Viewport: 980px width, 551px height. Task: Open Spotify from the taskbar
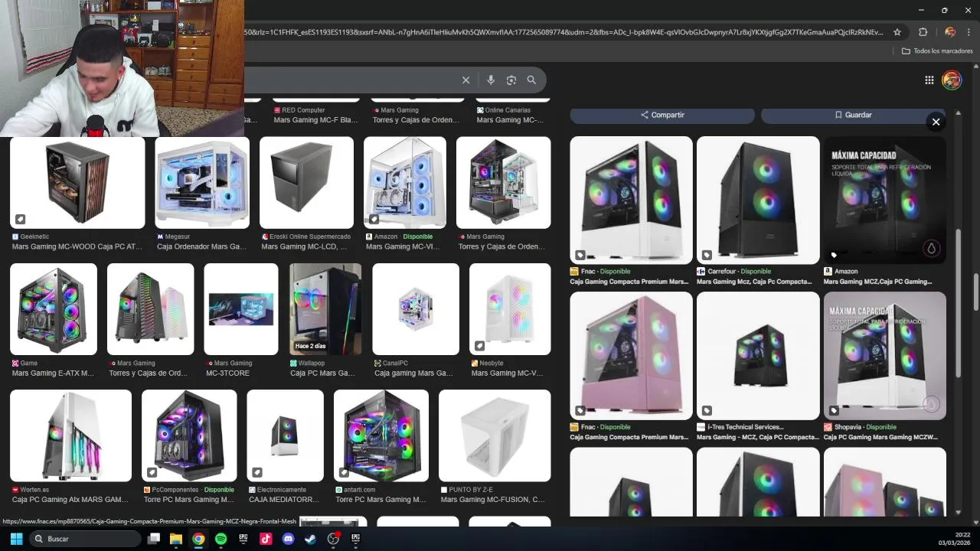click(x=220, y=539)
